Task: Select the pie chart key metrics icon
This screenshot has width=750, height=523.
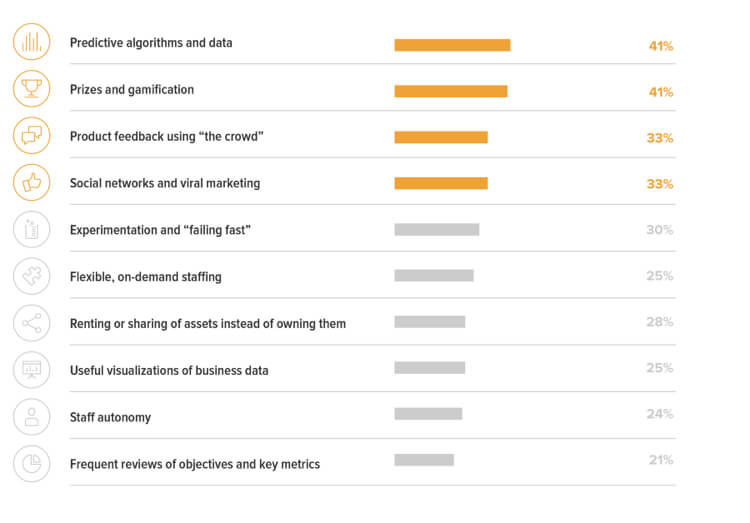Action: pos(32,463)
